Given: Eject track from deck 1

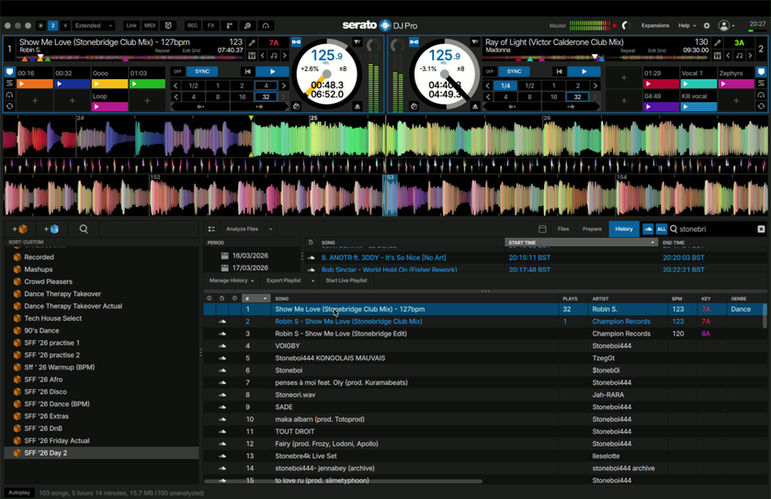Looking at the screenshot, I should click(x=357, y=107).
